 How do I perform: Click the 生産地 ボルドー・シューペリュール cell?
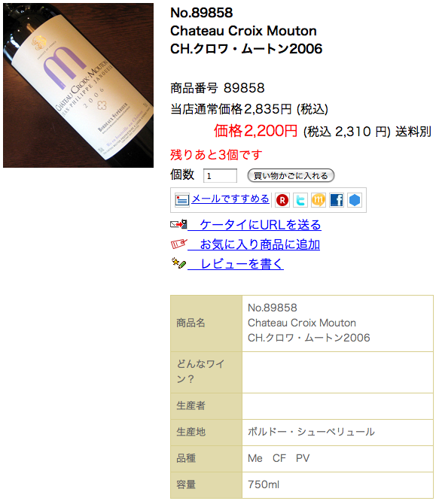point(337,432)
